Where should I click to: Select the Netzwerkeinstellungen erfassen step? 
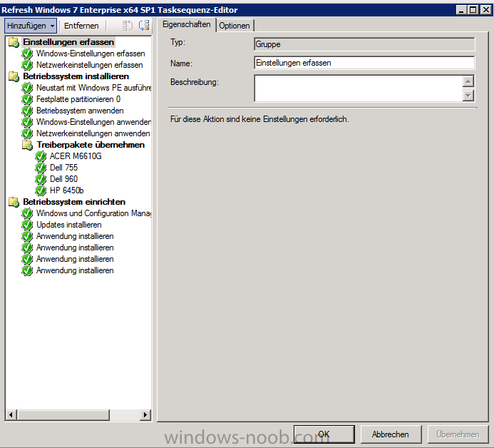(x=90, y=65)
